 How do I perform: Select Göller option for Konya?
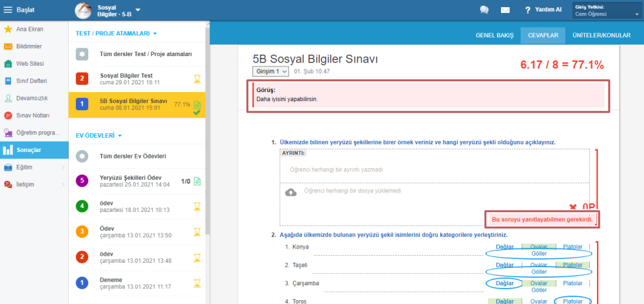tap(539, 254)
